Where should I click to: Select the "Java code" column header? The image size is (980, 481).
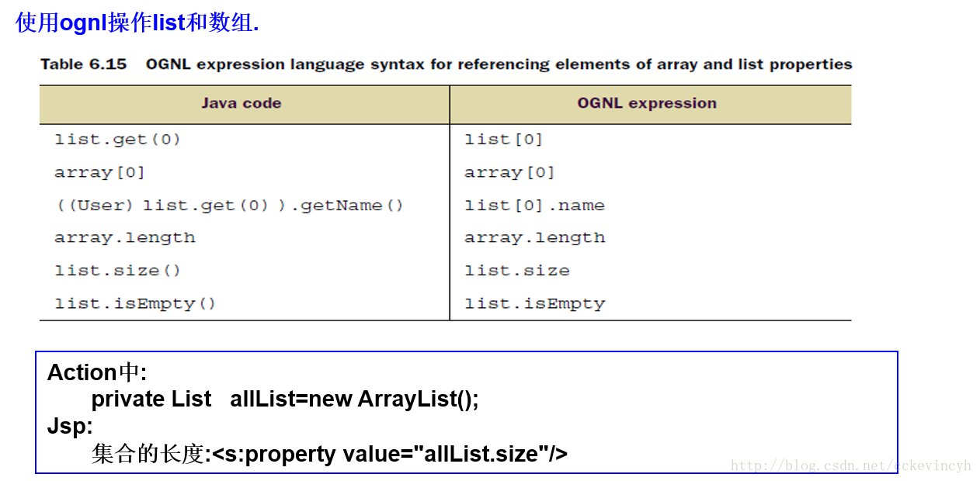click(241, 103)
